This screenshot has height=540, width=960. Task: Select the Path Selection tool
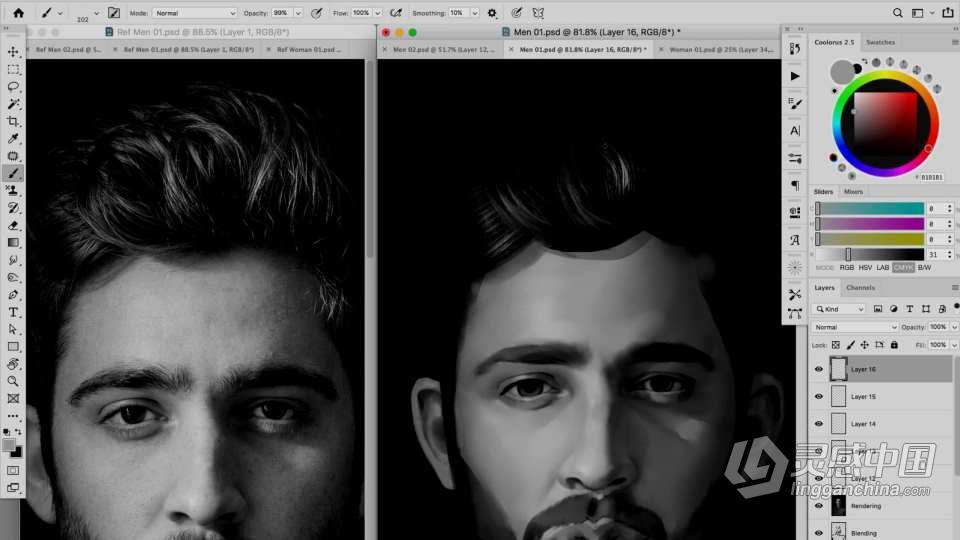tap(13, 329)
